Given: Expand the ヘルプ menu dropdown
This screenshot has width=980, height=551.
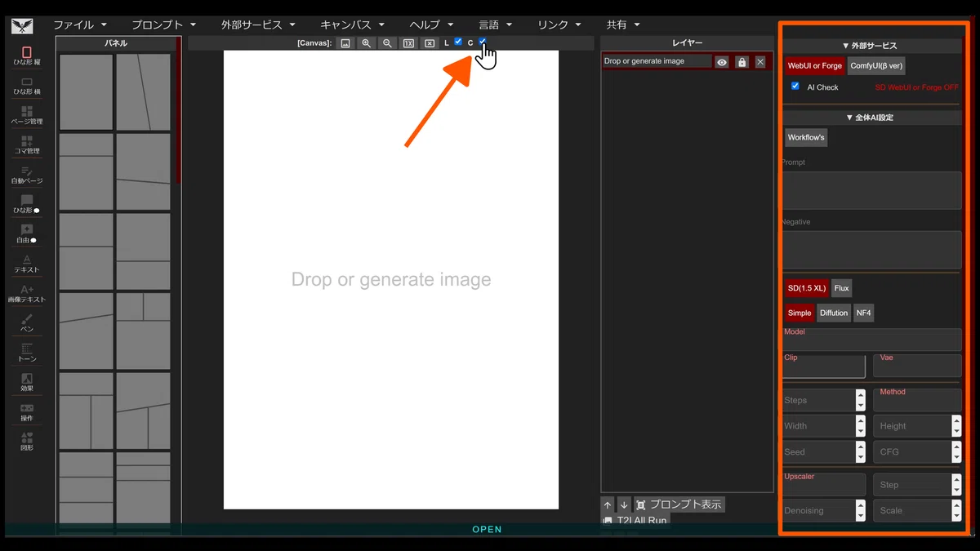Looking at the screenshot, I should click(451, 25).
